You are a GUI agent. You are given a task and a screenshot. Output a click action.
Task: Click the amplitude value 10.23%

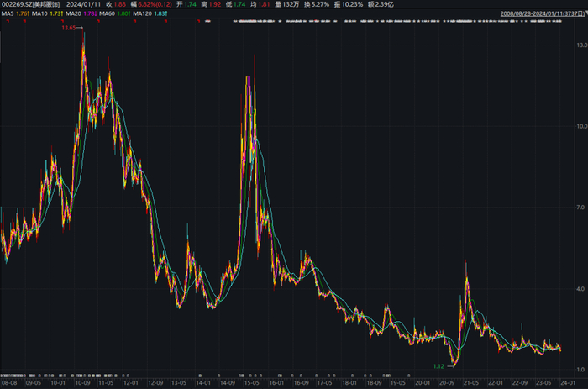(x=352, y=4)
